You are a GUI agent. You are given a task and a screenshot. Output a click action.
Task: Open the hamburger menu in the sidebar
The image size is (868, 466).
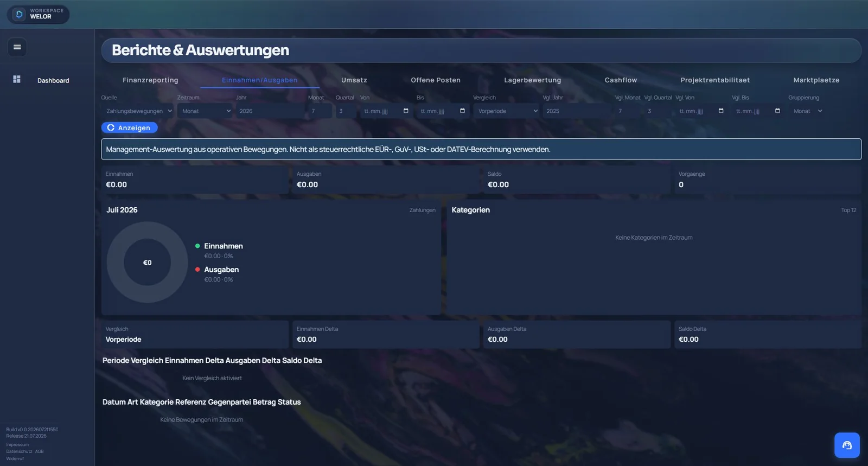(17, 47)
